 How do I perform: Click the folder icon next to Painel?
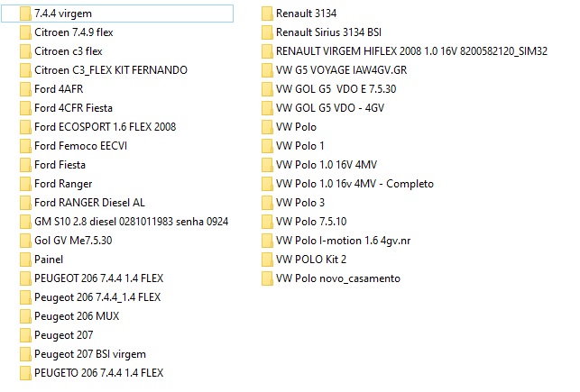[23, 260]
